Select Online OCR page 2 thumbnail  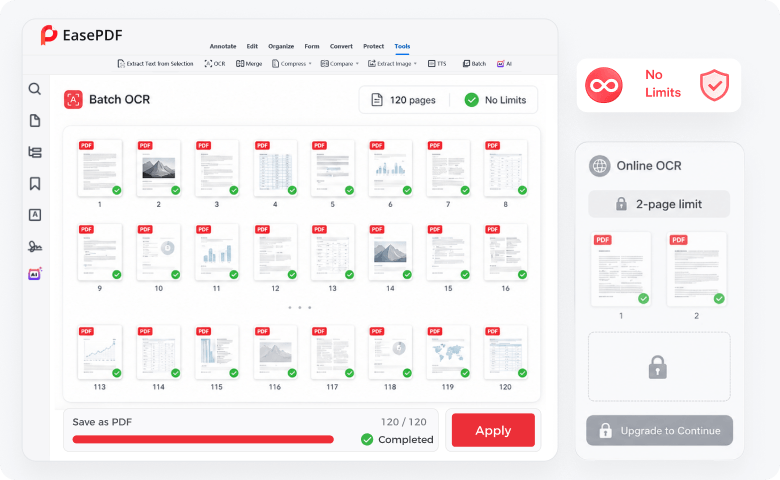[x=696, y=269]
